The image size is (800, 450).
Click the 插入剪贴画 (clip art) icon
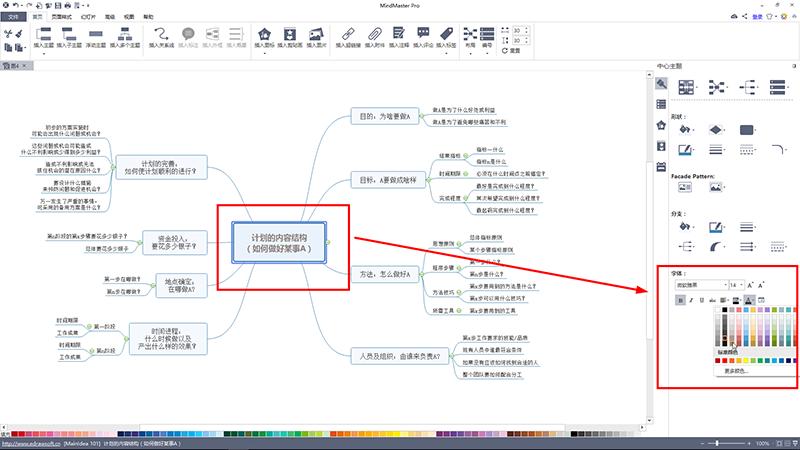290,34
